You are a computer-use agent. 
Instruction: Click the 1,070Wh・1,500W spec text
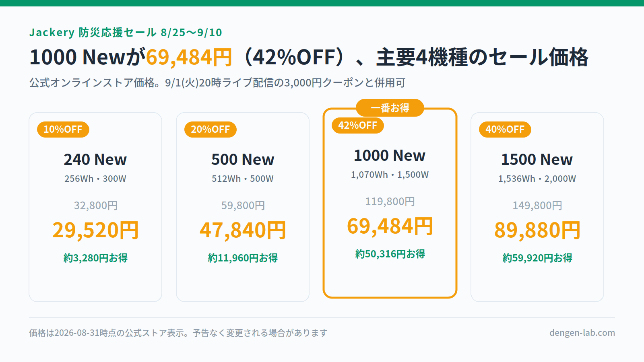pos(390,175)
